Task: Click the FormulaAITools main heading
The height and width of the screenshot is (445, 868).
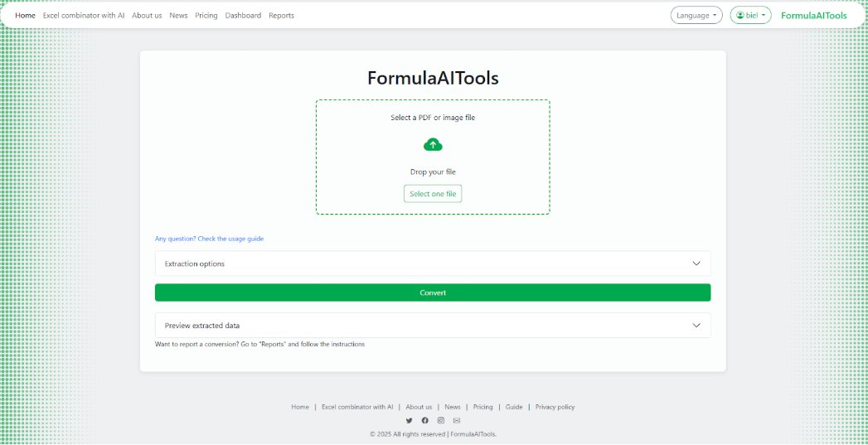Action: [x=433, y=78]
